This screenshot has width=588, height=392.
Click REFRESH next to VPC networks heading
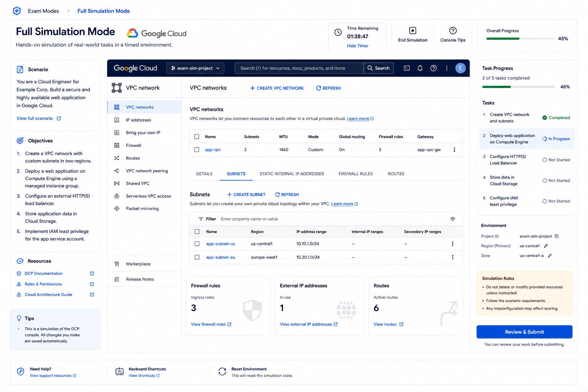(328, 88)
